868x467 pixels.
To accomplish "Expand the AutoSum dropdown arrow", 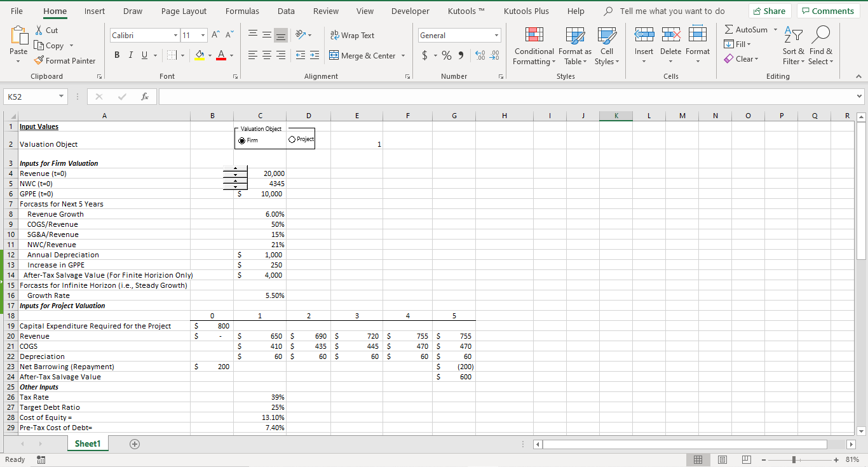I will tap(775, 30).
